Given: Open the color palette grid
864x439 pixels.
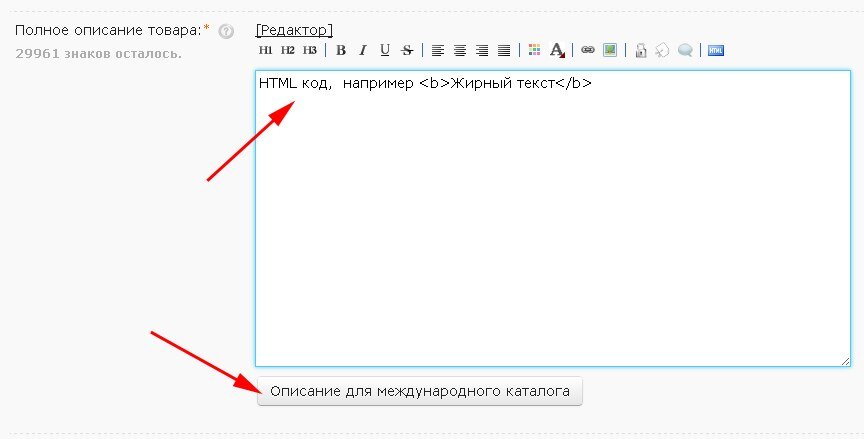Looking at the screenshot, I should click(534, 50).
